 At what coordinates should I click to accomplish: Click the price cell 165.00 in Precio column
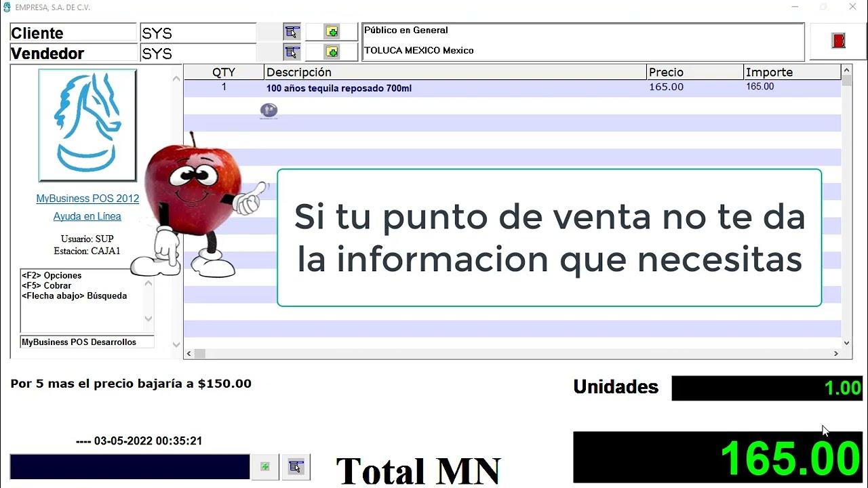point(666,87)
